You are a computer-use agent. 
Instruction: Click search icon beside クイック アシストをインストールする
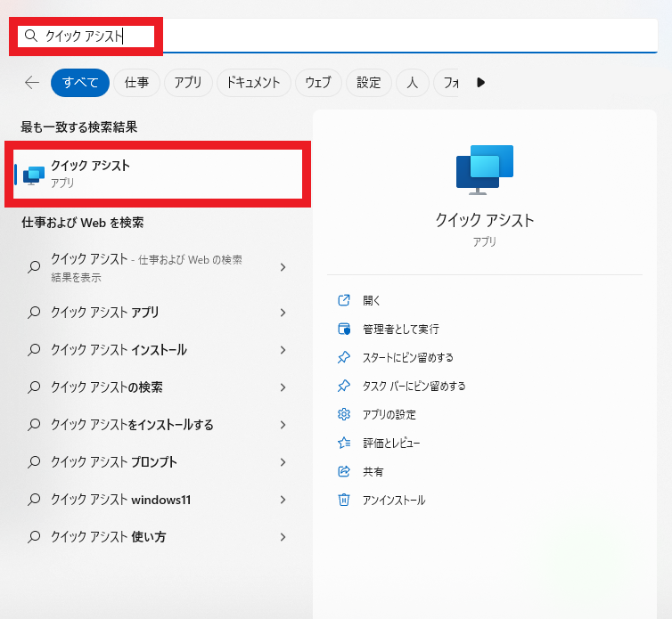[34, 425]
